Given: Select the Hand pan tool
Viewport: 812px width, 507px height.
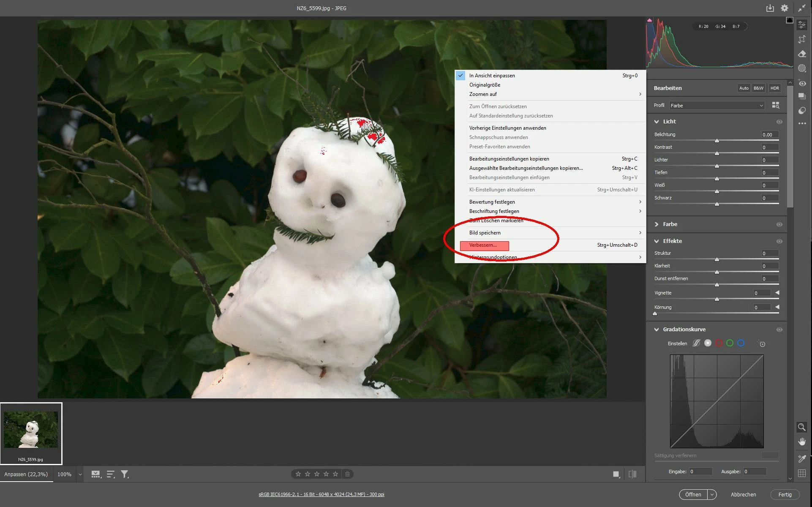Looking at the screenshot, I should [x=801, y=442].
